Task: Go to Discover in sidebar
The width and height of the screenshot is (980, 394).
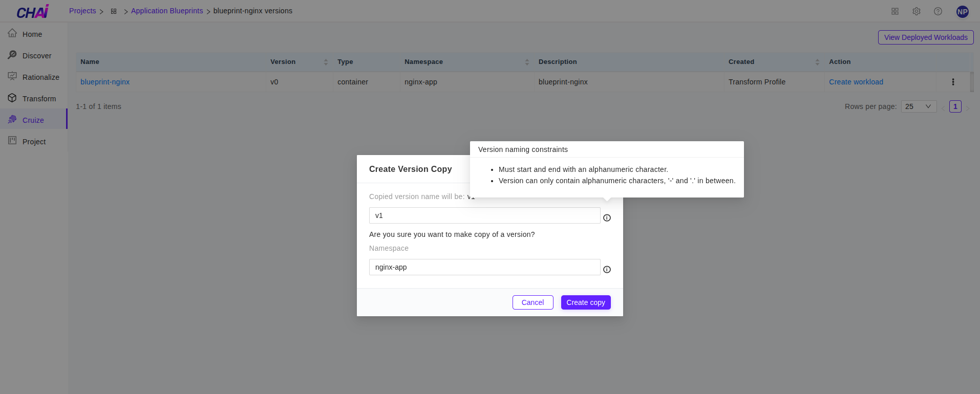Action: [x=36, y=56]
